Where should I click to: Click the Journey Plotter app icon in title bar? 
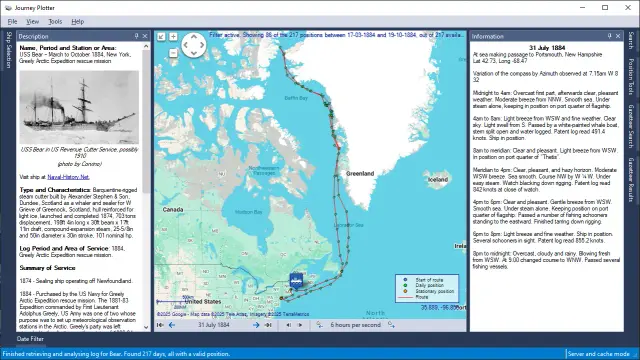8,8
